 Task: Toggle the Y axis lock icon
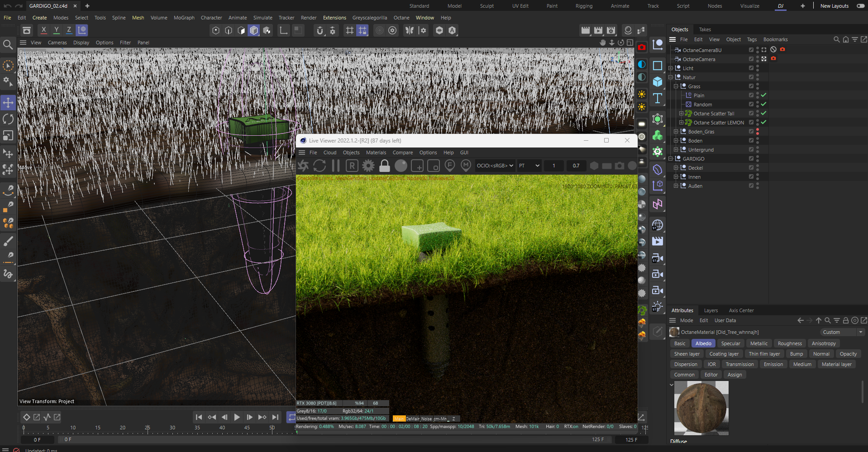pos(56,30)
